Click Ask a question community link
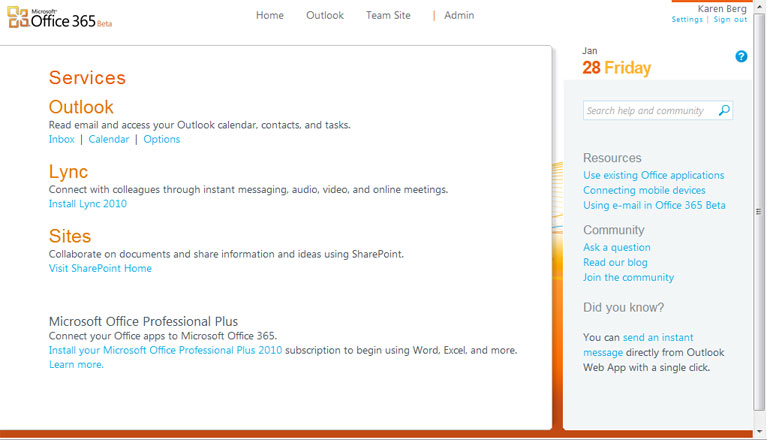Viewport: 767px width, 440px height. coord(617,248)
